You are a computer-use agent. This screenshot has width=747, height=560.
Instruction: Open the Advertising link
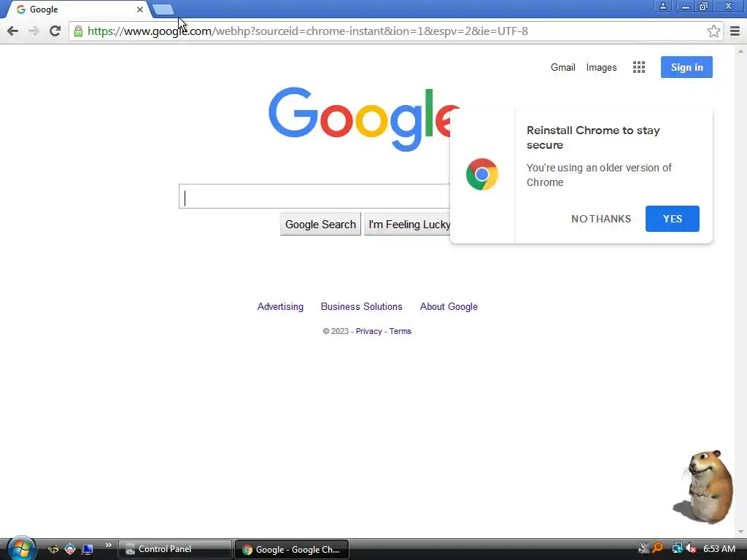tap(280, 307)
